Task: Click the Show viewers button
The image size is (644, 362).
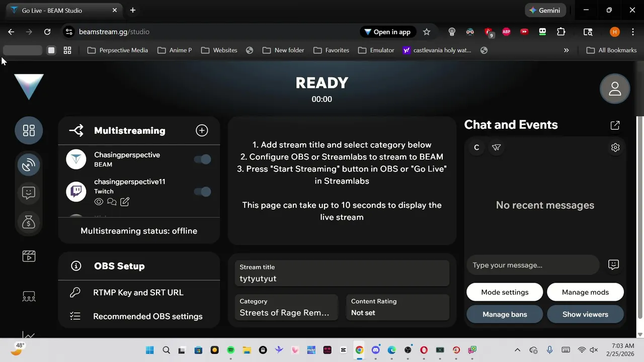Action: pyautogui.click(x=585, y=314)
